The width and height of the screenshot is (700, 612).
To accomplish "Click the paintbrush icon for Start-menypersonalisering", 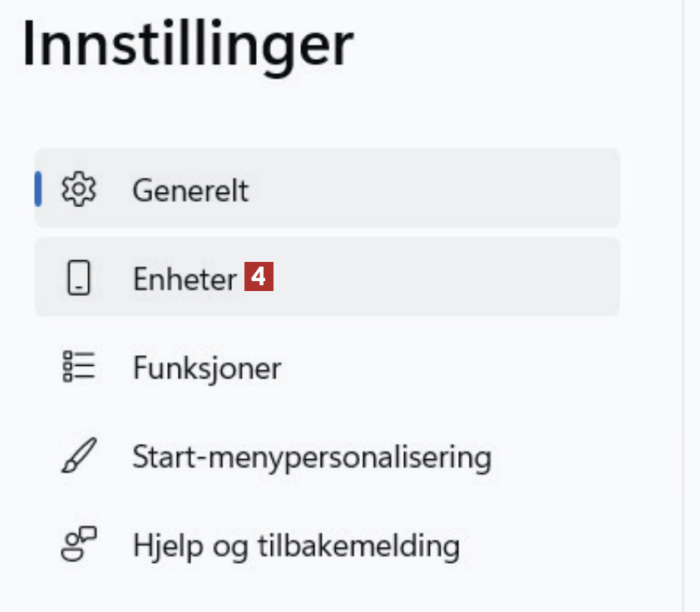I will (x=79, y=457).
